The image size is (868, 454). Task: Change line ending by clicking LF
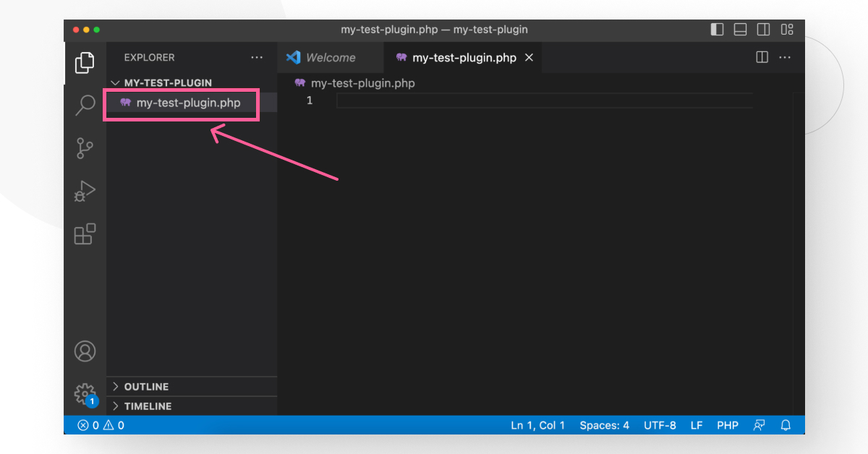(696, 425)
